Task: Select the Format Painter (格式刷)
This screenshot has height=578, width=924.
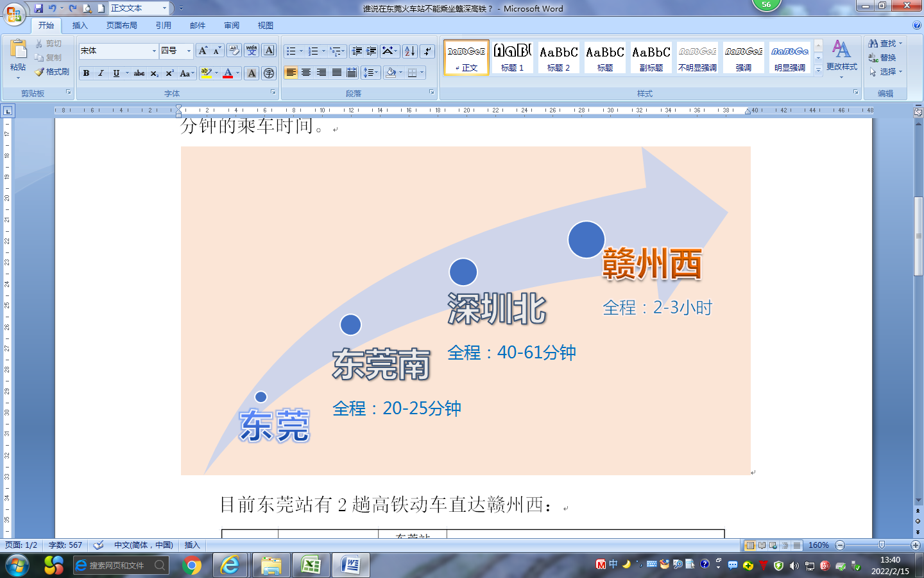Action: (x=51, y=72)
